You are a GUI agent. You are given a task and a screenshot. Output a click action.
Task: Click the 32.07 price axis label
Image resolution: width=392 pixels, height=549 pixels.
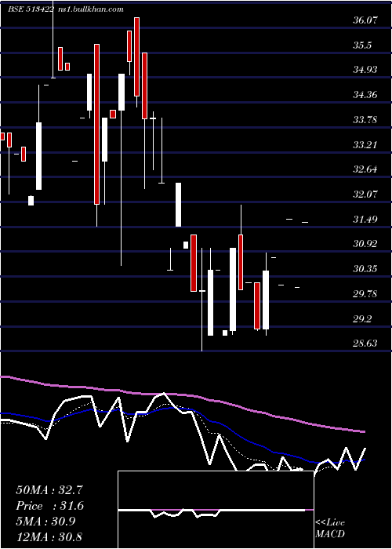365,194
